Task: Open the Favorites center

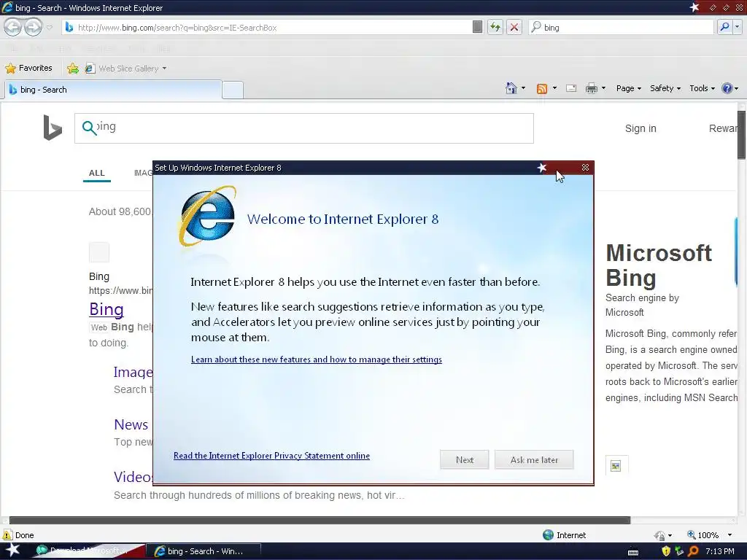Action: [x=28, y=68]
